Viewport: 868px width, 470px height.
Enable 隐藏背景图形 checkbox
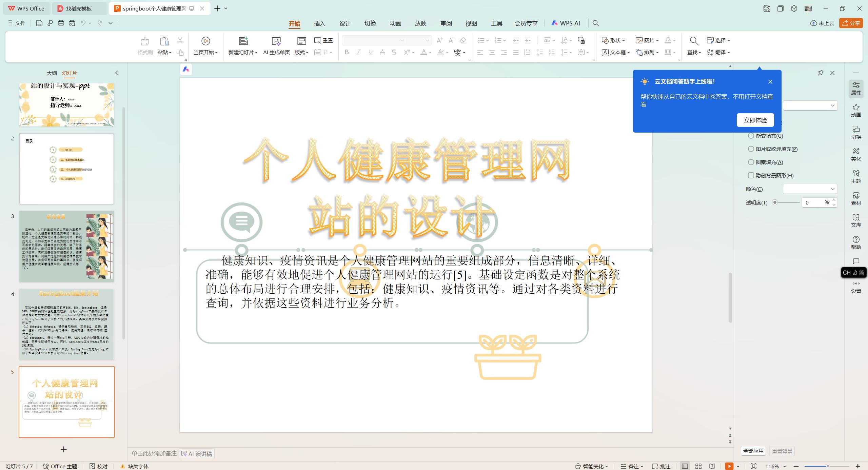coord(751,175)
